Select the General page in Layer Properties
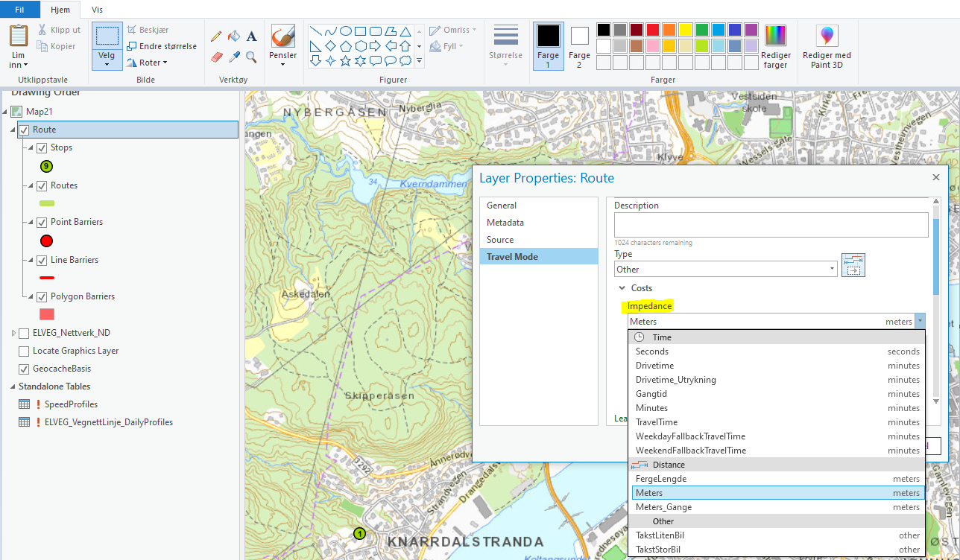This screenshot has height=560, width=960. pyautogui.click(x=539, y=206)
